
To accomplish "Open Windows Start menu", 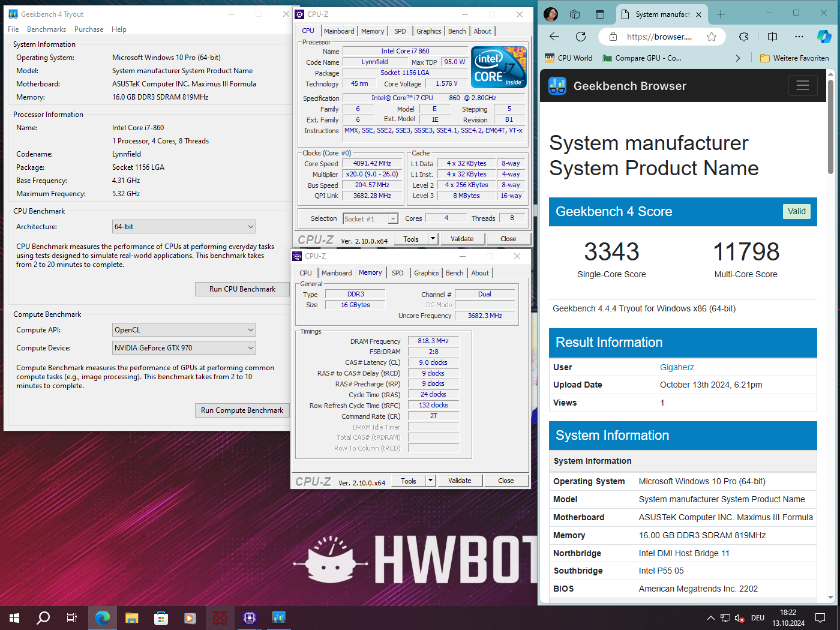I will (14, 617).
